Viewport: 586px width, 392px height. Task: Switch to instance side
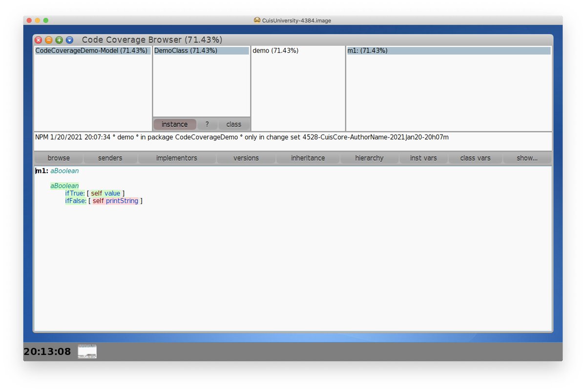[175, 124]
